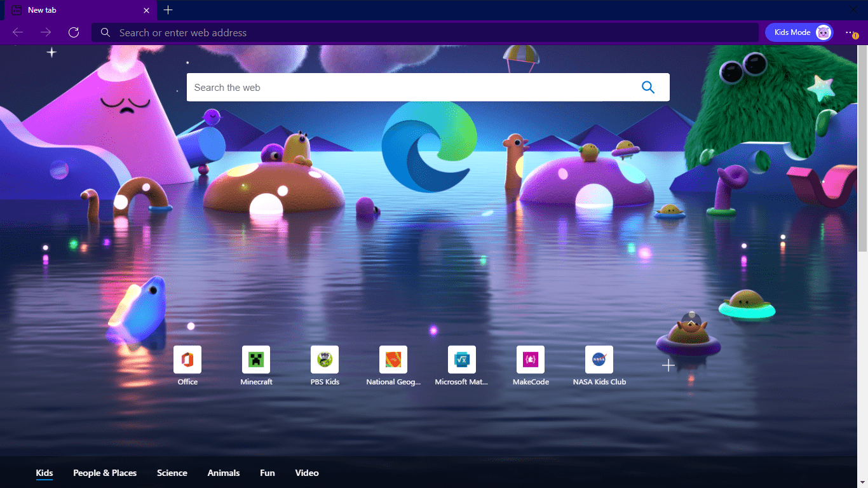868x488 pixels.
Task: Open the Settings and more menu
Action: [850, 32]
